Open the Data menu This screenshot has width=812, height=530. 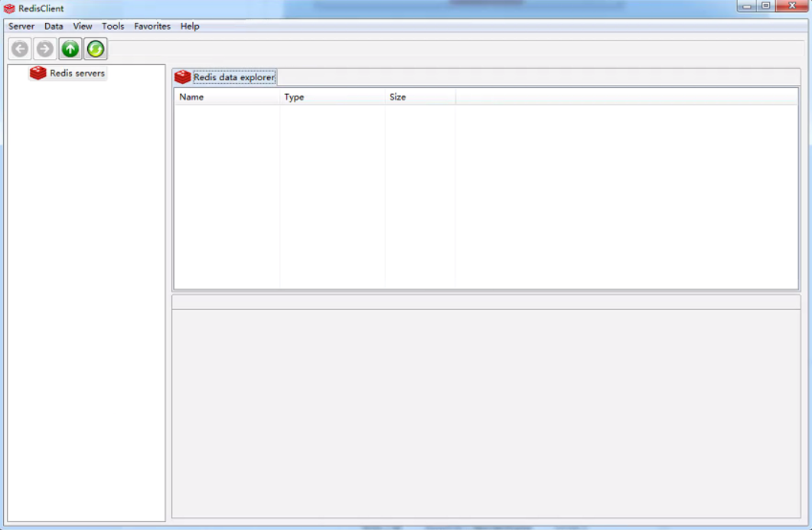pos(52,25)
